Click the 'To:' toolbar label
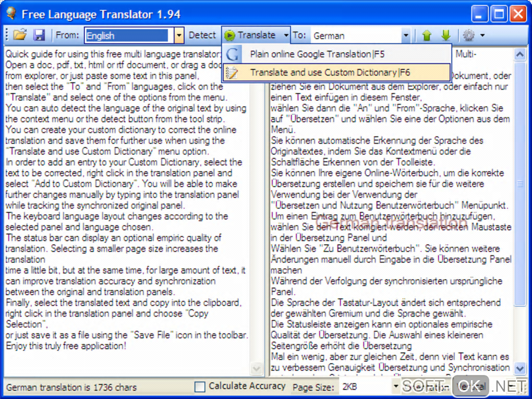The width and height of the screenshot is (532, 399). click(299, 35)
